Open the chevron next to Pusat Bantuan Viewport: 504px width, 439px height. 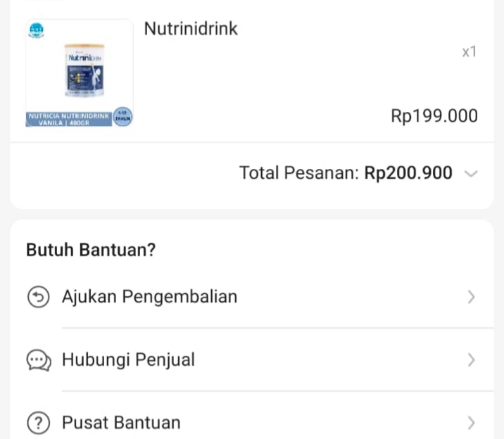(x=472, y=424)
